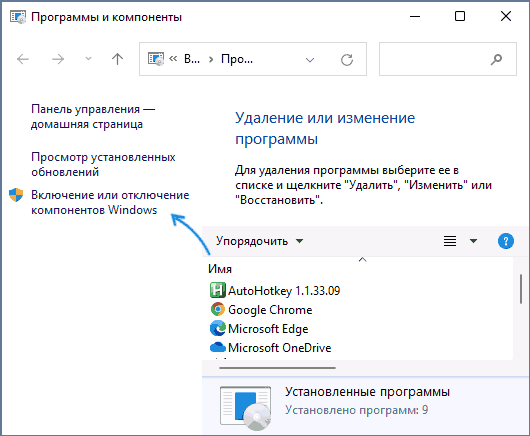Open the address bar history dropdown
Image resolution: width=530 pixels, height=436 pixels.
point(310,60)
